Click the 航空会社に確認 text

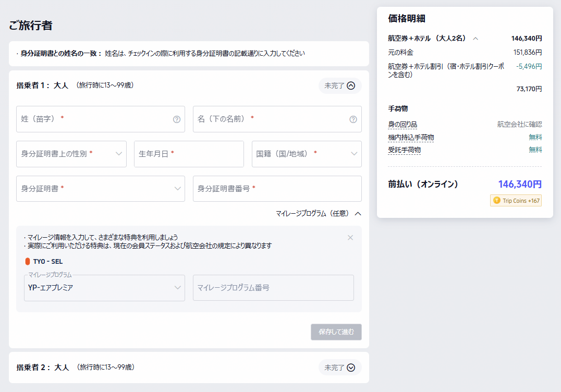pyautogui.click(x=519, y=125)
